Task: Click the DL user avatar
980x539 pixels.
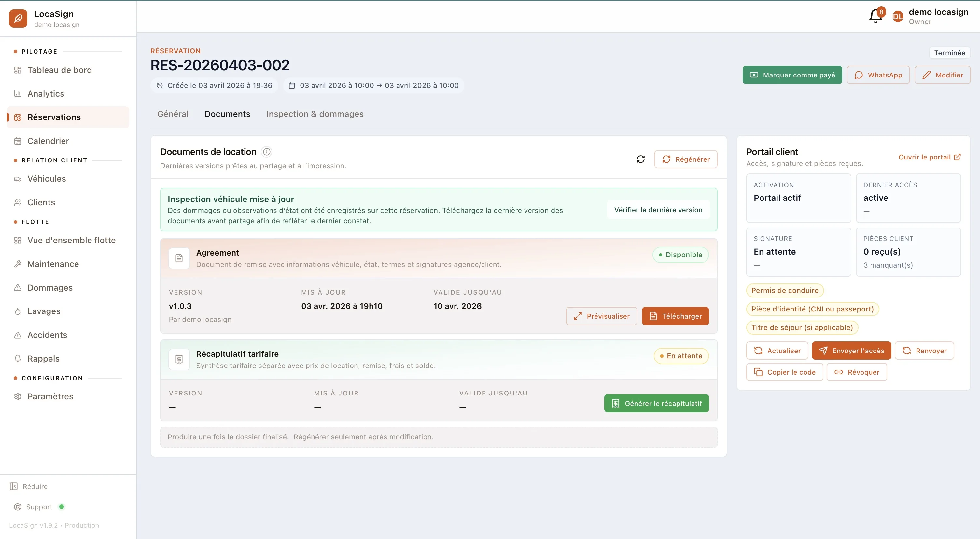Action: [898, 16]
